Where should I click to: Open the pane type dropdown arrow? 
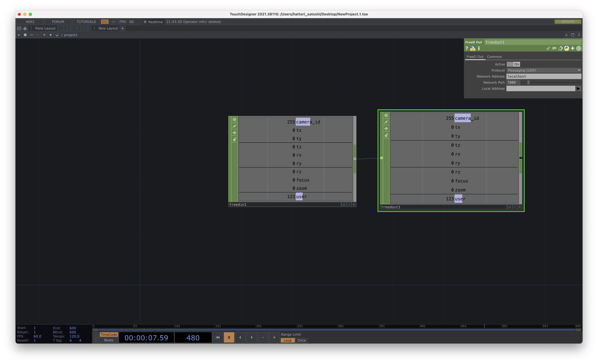tap(19, 35)
